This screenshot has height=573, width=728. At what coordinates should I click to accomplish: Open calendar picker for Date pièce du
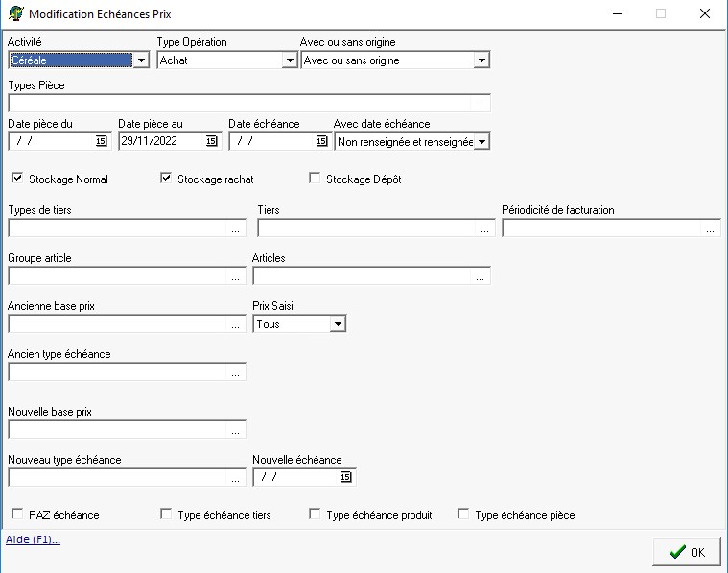coord(102,142)
